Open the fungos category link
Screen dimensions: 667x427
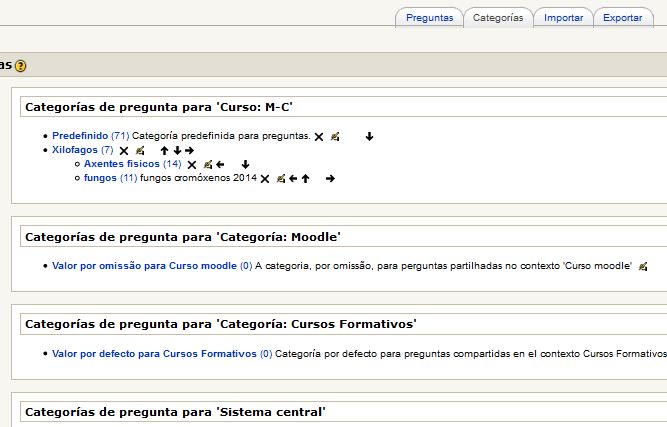coord(100,178)
